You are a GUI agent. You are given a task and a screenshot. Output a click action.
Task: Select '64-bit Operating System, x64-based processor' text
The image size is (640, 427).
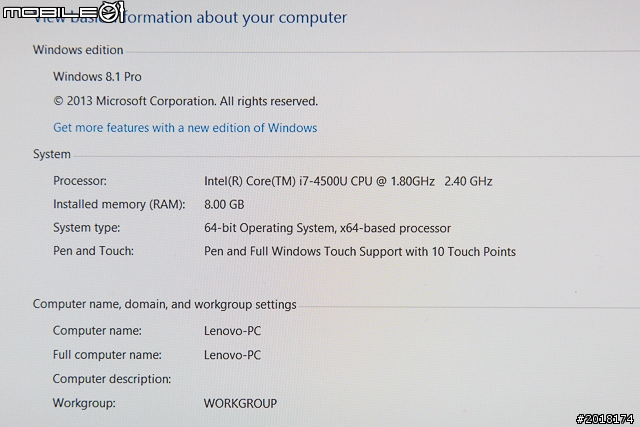tap(327, 228)
